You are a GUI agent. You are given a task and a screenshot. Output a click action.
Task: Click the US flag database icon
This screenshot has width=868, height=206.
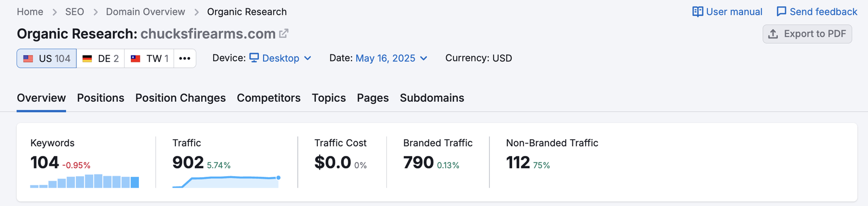point(28,58)
